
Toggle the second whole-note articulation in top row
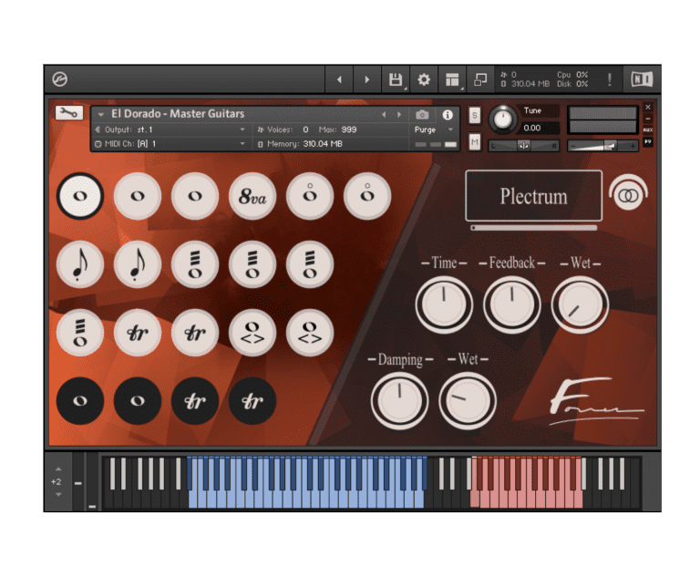pos(138,196)
